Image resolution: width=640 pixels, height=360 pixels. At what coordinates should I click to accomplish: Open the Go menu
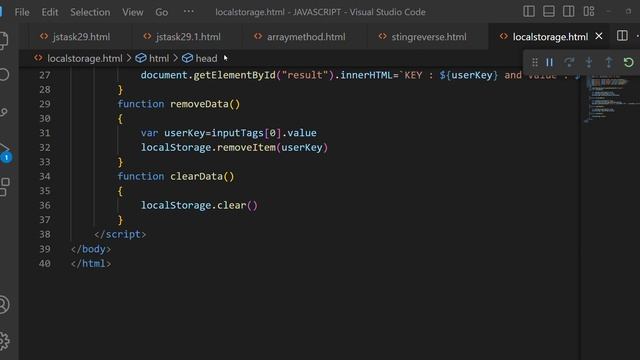161,12
